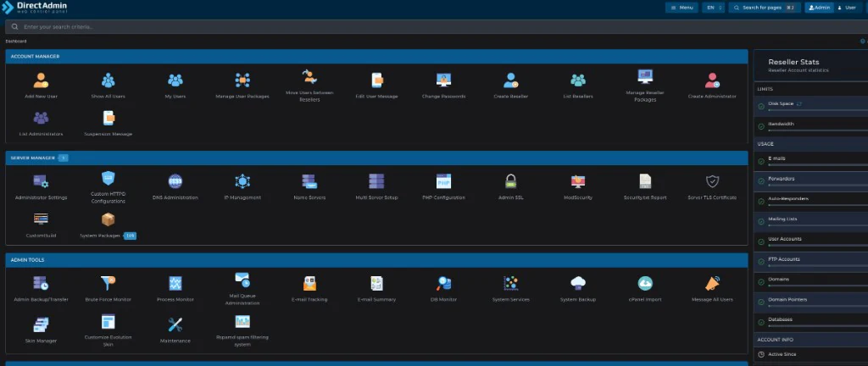Open the Skin Manager icon
Viewport: 868px width, 366px height.
41,324
